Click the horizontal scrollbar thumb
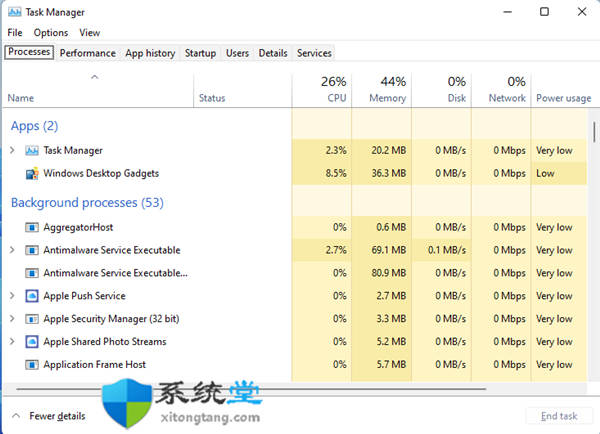Image resolution: width=600 pixels, height=434 pixels. coord(251,389)
